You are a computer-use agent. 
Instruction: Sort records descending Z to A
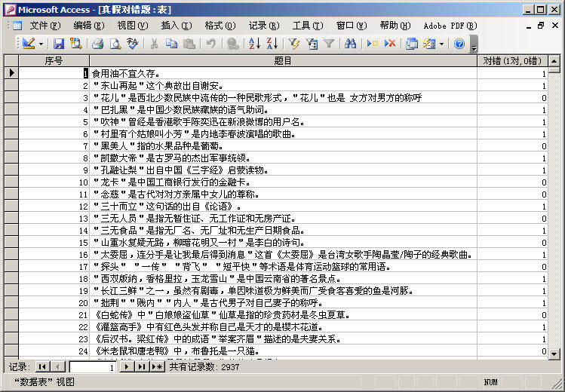click(x=272, y=44)
